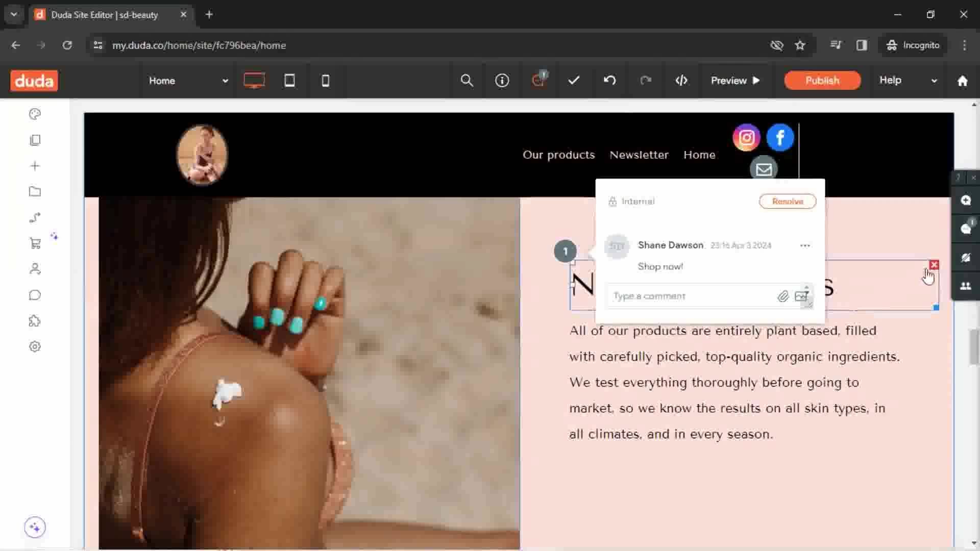Expand the Help dropdown menu
The width and height of the screenshot is (980, 551).
point(909,81)
